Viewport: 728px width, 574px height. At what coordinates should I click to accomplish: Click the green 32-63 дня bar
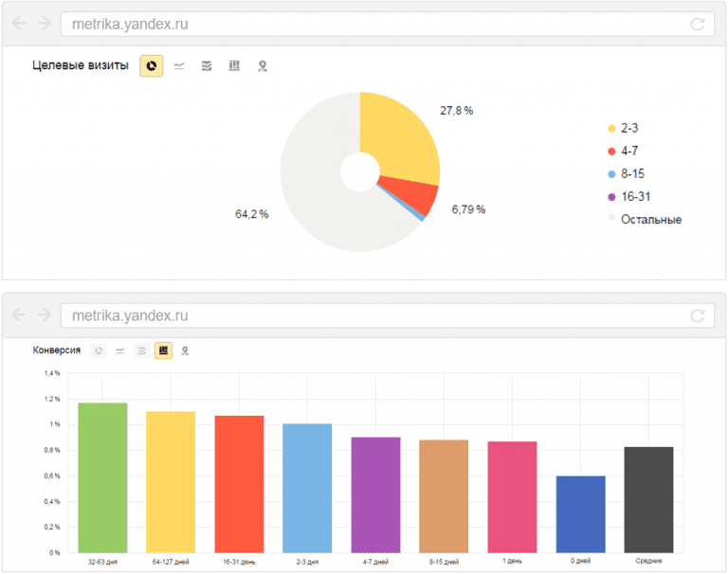click(102, 477)
